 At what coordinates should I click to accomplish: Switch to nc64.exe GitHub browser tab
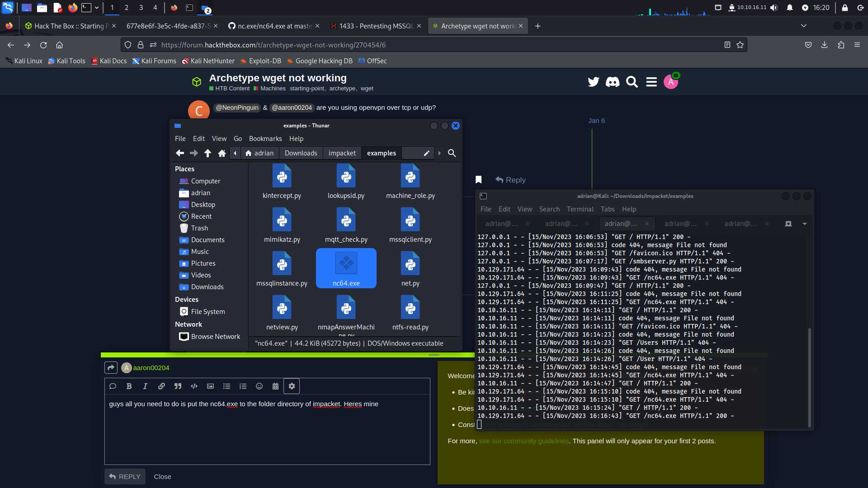[274, 26]
